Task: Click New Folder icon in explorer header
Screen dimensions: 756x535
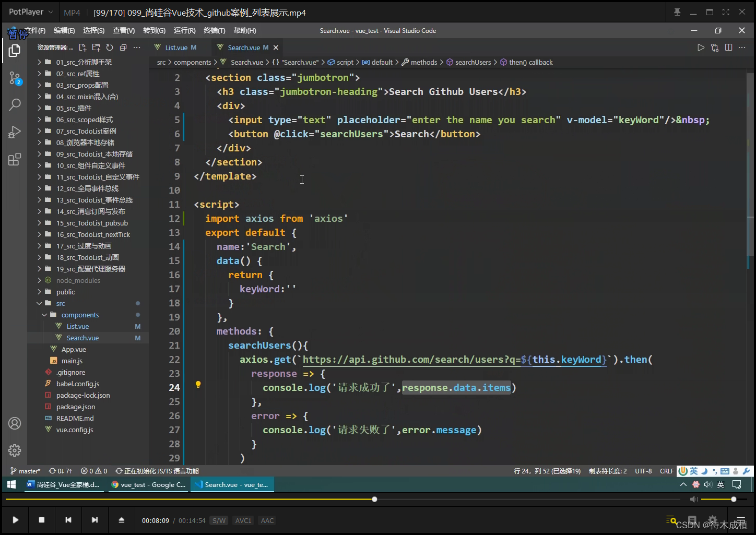Action: tap(96, 47)
